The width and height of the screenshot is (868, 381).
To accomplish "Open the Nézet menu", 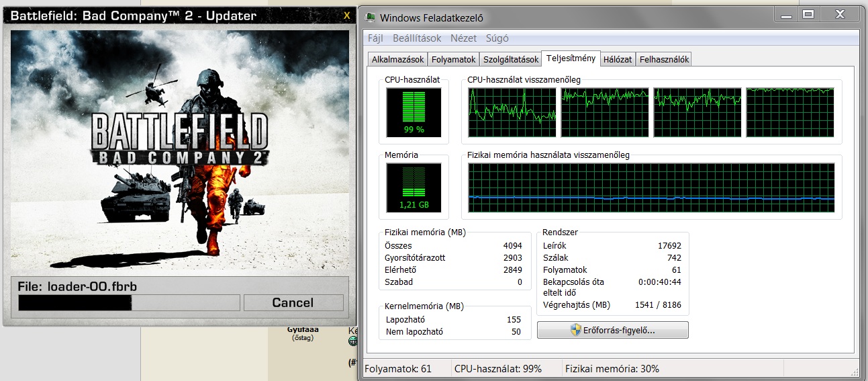I will click(464, 38).
